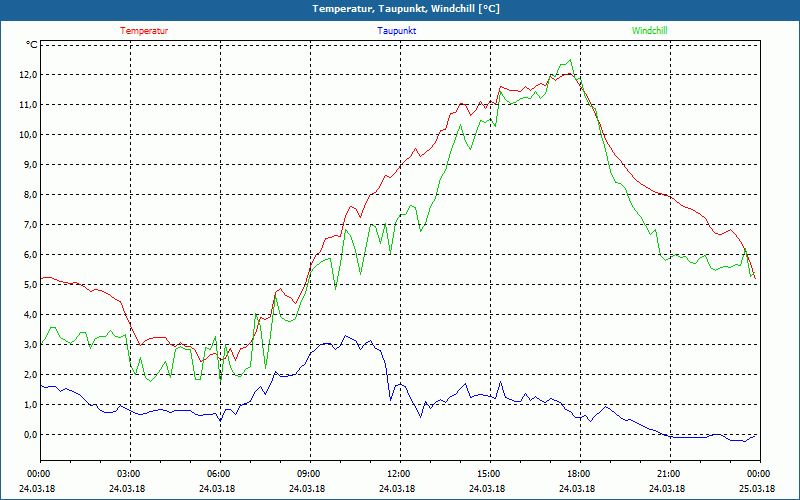Click the '15:00' time label on the x-axis
This screenshot has height=500, width=800.
tap(487, 474)
